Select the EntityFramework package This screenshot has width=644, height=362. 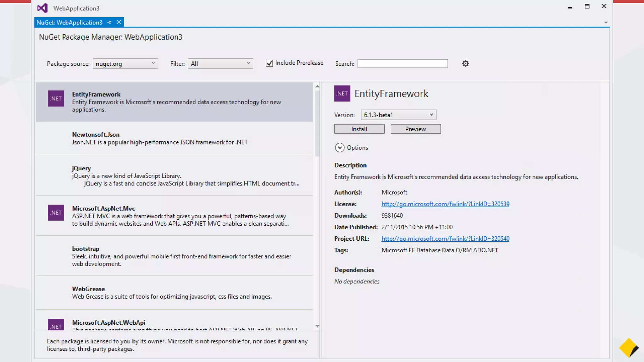coord(174,102)
